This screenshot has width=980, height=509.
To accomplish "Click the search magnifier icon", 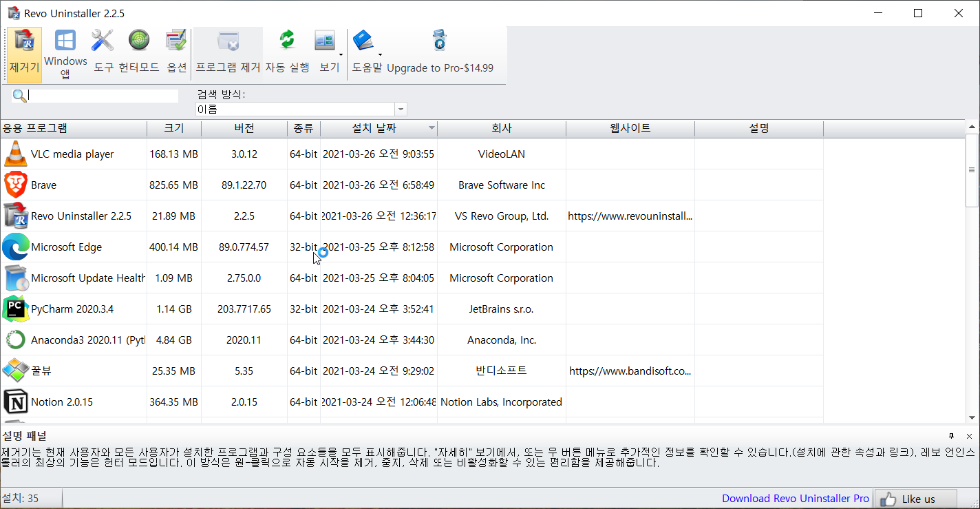I will (x=19, y=96).
